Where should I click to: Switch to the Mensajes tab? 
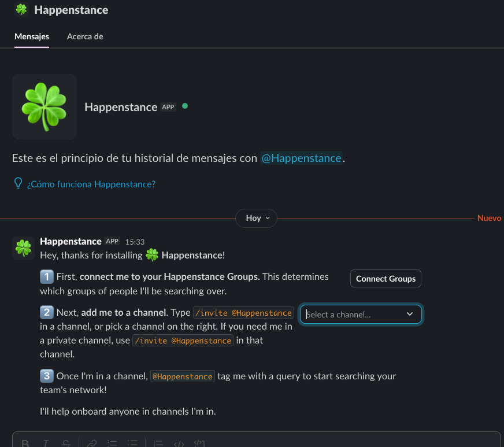(x=31, y=36)
